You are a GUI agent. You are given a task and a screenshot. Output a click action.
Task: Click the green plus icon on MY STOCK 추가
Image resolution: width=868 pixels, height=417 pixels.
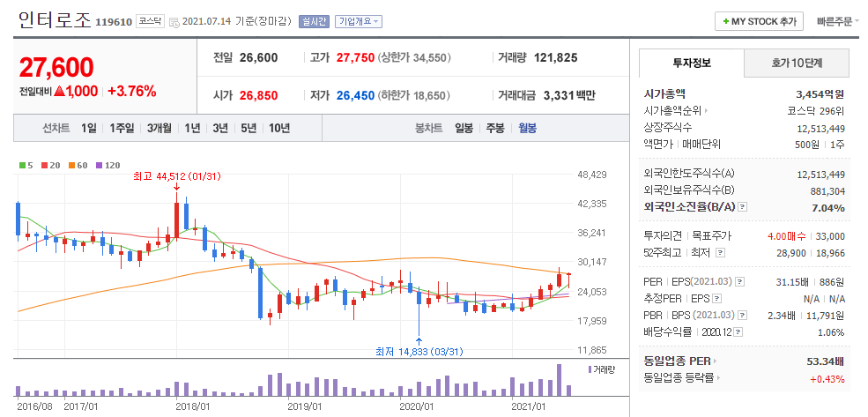coord(725,21)
